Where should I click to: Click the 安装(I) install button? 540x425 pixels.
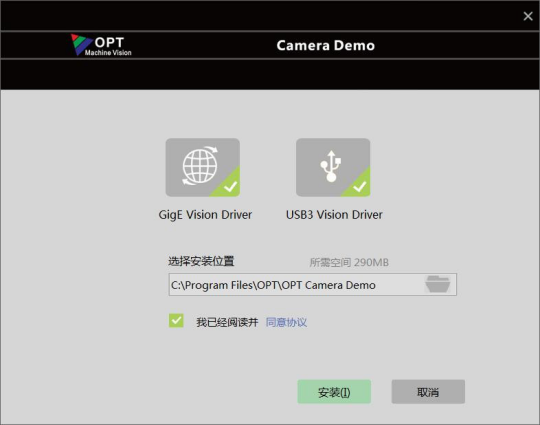334,392
